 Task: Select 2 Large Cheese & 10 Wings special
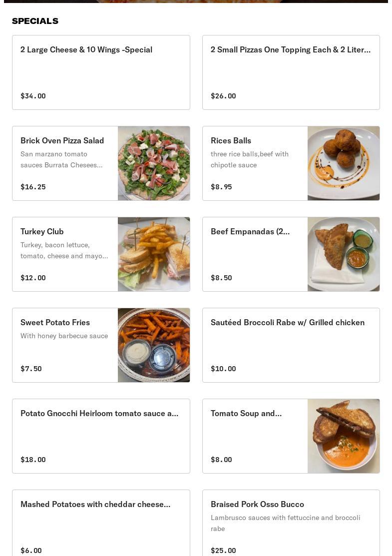tap(86, 50)
